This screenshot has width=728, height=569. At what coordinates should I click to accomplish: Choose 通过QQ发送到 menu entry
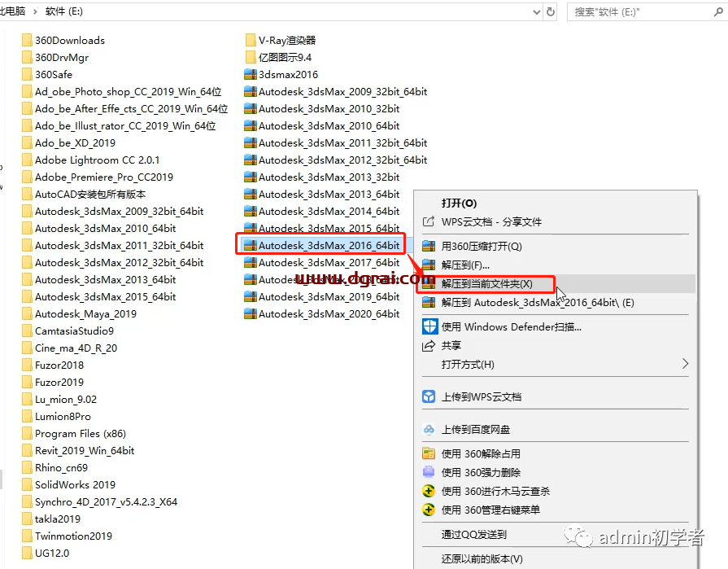tap(473, 535)
